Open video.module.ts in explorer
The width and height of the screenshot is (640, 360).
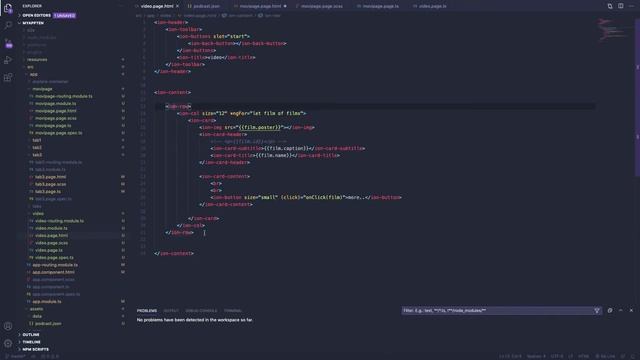pyautogui.click(x=51, y=228)
